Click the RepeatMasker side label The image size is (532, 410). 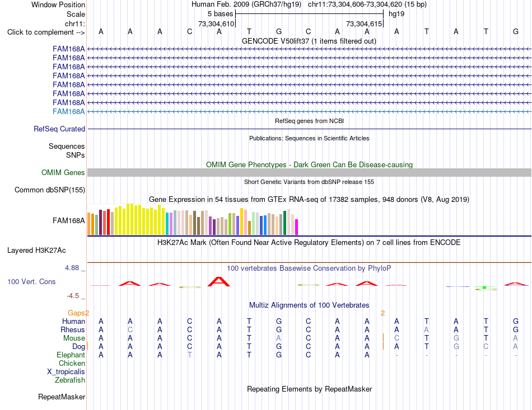click(x=62, y=397)
